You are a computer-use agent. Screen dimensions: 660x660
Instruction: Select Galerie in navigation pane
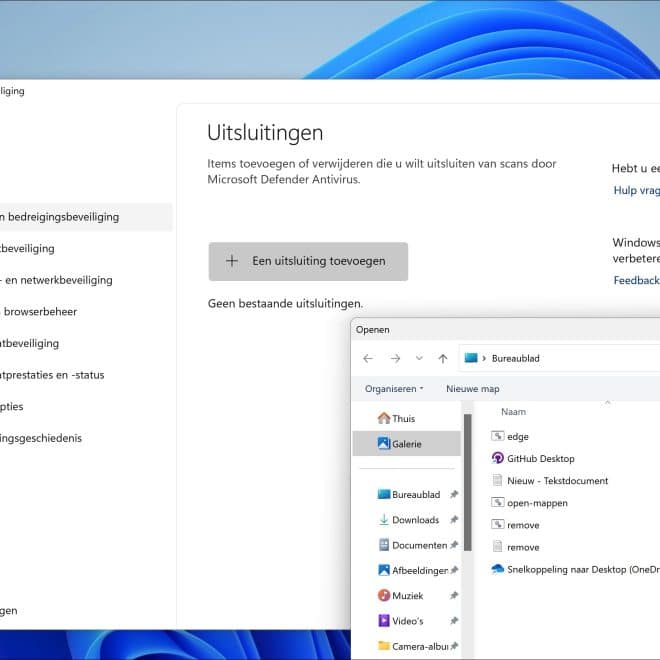click(407, 444)
